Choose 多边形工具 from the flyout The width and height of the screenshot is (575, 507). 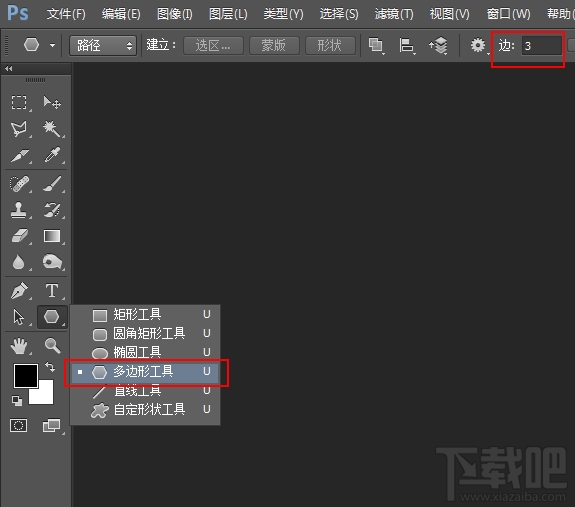point(145,372)
